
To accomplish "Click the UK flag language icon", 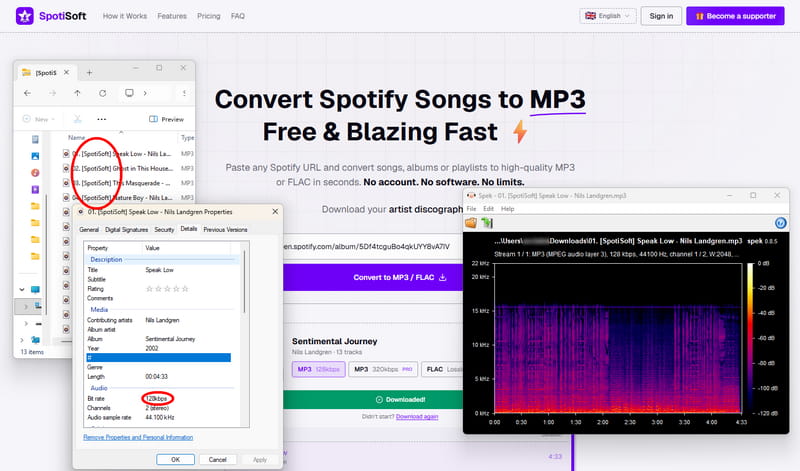I will (590, 16).
